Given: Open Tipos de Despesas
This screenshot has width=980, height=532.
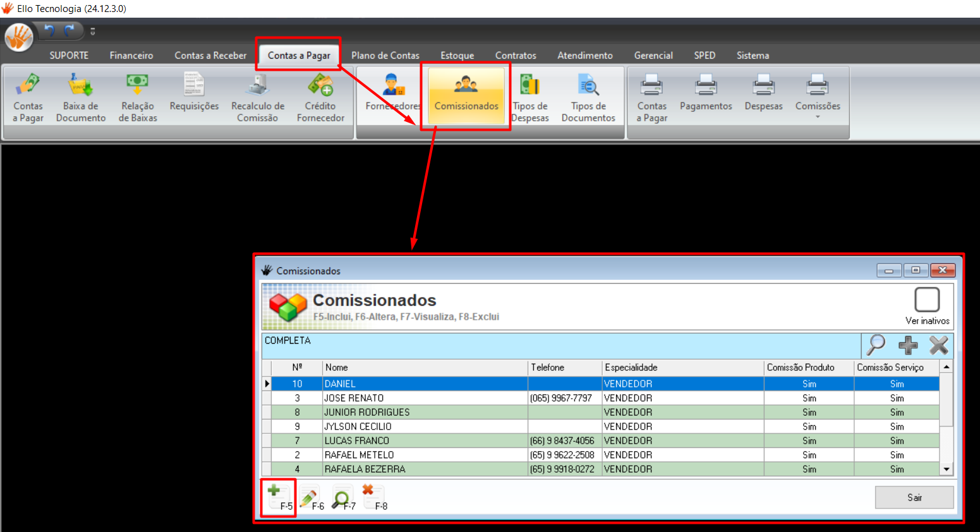Looking at the screenshot, I should point(530,98).
